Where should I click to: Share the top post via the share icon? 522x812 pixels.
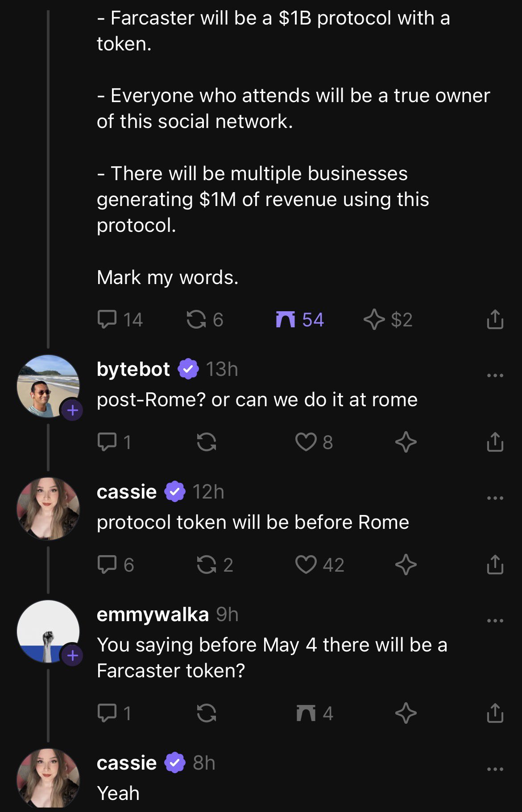click(x=495, y=319)
